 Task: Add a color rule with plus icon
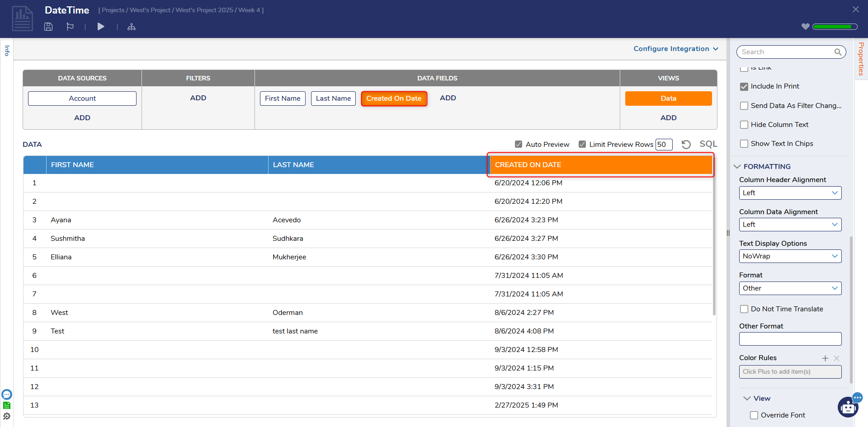(825, 358)
